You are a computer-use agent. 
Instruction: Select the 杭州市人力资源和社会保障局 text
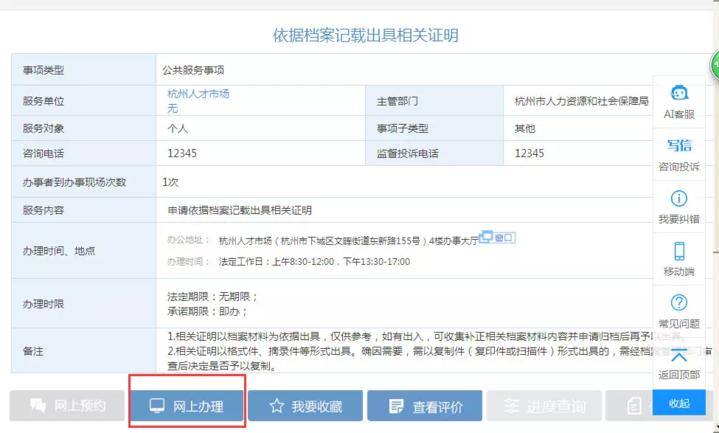coord(581,101)
